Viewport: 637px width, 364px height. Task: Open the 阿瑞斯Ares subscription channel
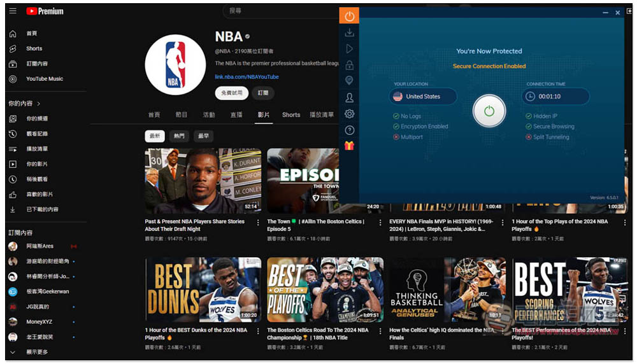pos(39,246)
